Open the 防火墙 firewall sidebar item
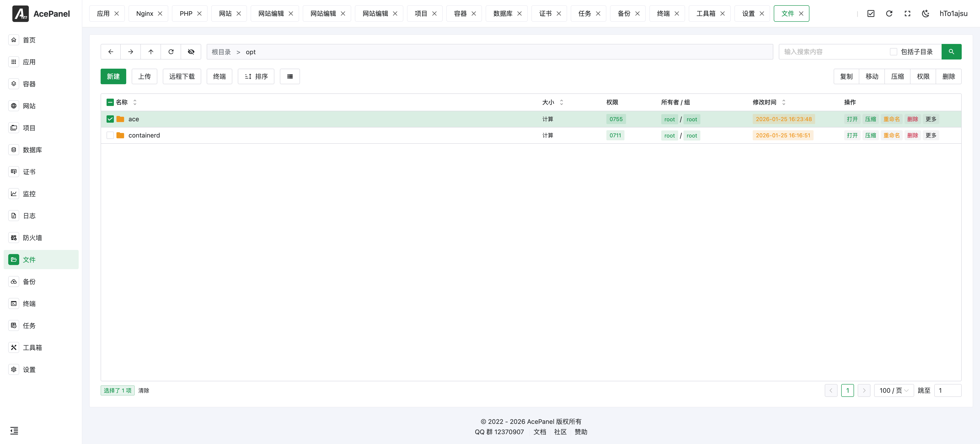The height and width of the screenshot is (444, 980). click(32, 238)
